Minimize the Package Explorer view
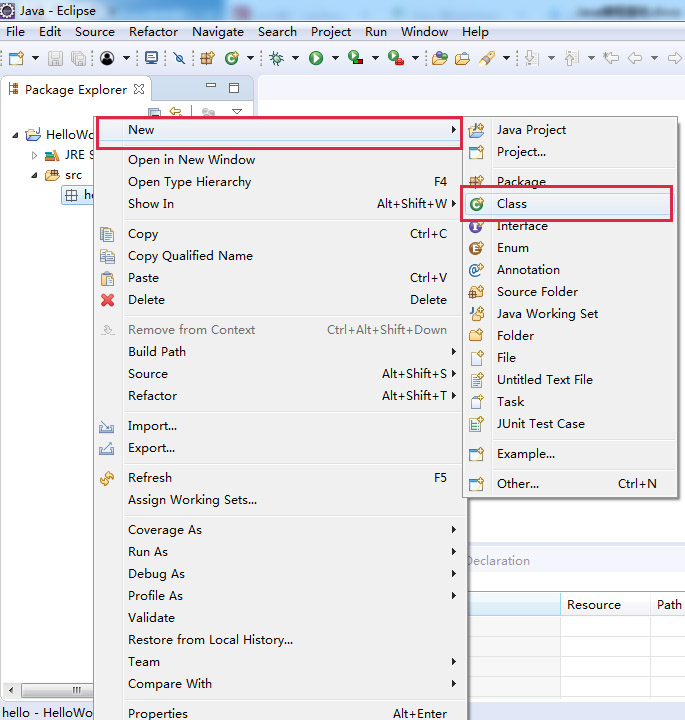This screenshot has width=685, height=720. point(211,86)
